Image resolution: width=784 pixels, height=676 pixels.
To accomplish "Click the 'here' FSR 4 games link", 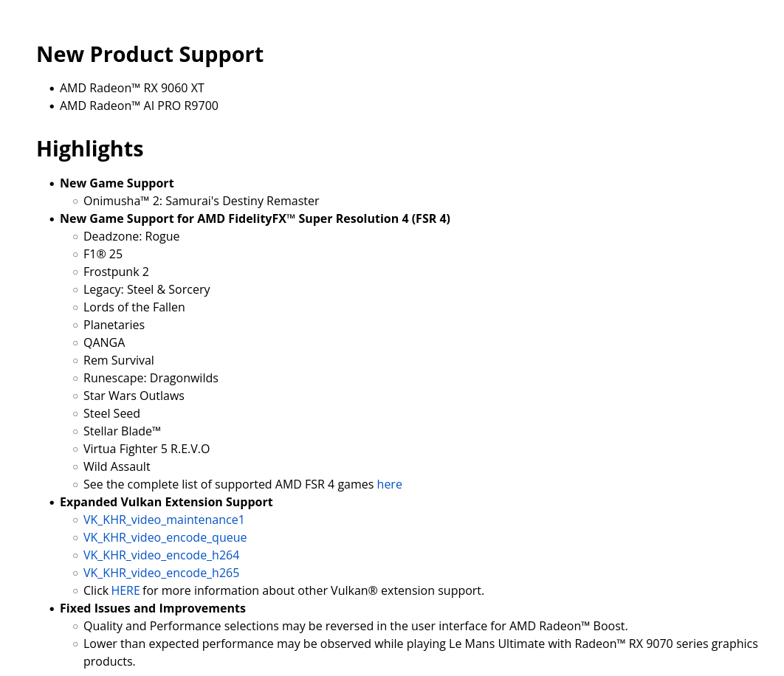I will tap(389, 484).
